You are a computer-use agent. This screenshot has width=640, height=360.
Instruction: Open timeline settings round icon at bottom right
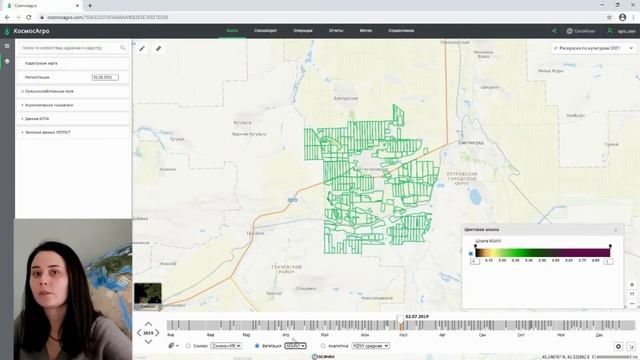(618, 346)
